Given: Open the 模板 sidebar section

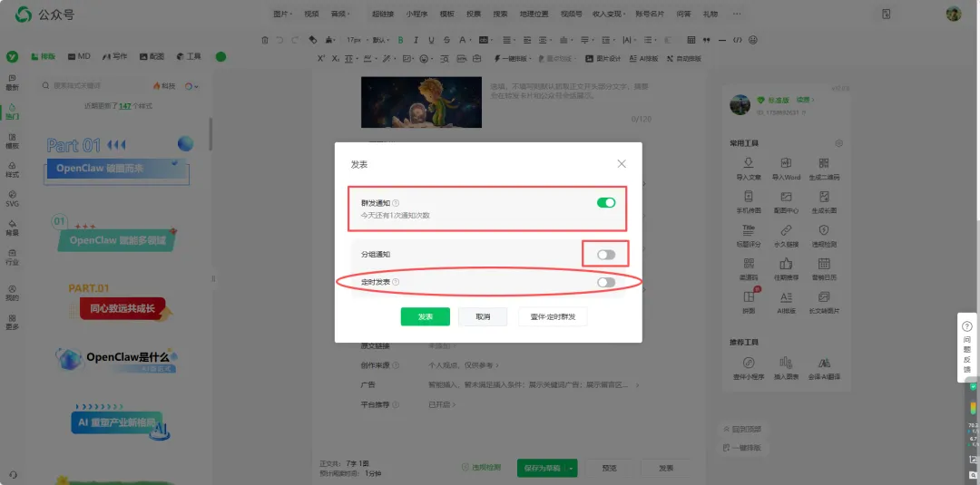Looking at the screenshot, I should pyautogui.click(x=13, y=141).
